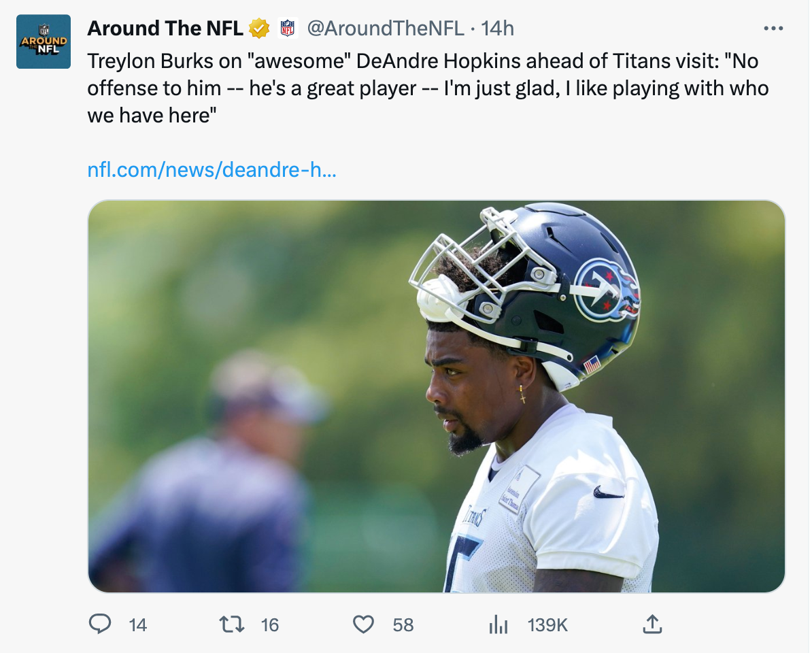Like the tweet using the heart icon

click(363, 624)
